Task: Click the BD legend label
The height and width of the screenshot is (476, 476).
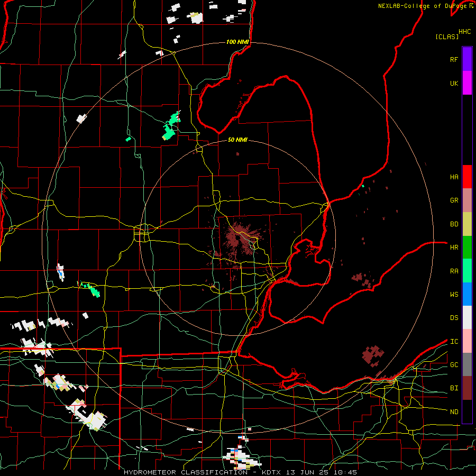Action: pyautogui.click(x=454, y=224)
